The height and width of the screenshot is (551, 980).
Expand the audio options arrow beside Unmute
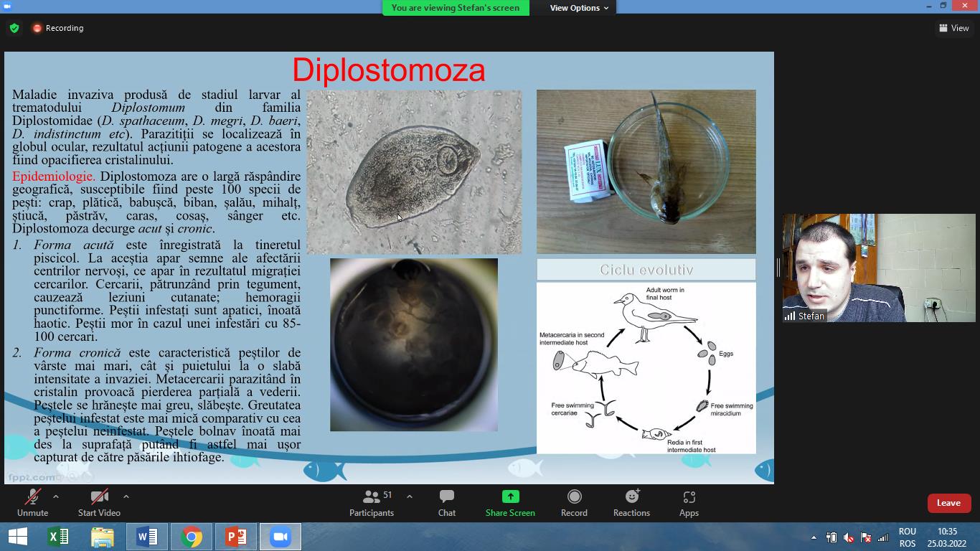pos(56,496)
